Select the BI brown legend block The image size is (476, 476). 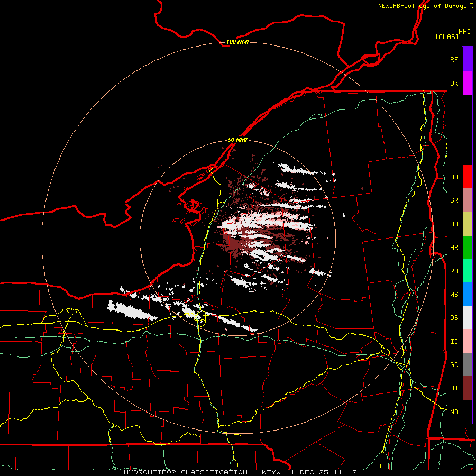(467, 388)
